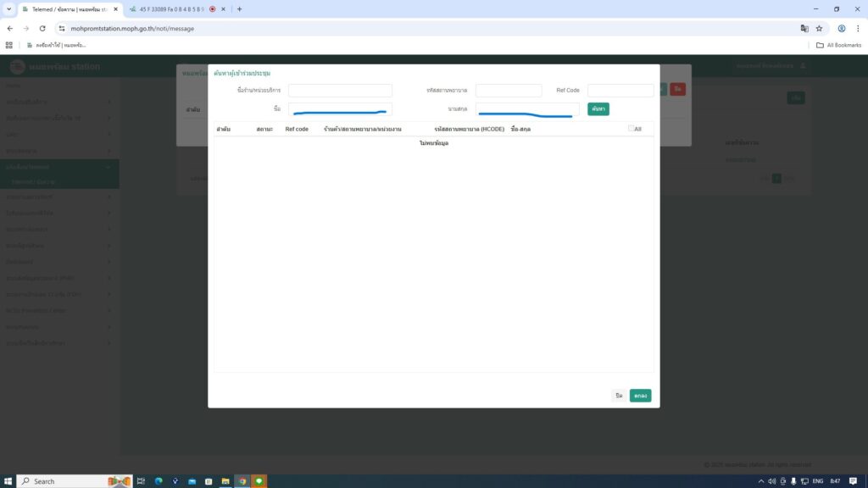
Task: Open the Chrome profile avatar icon
Action: 841,28
